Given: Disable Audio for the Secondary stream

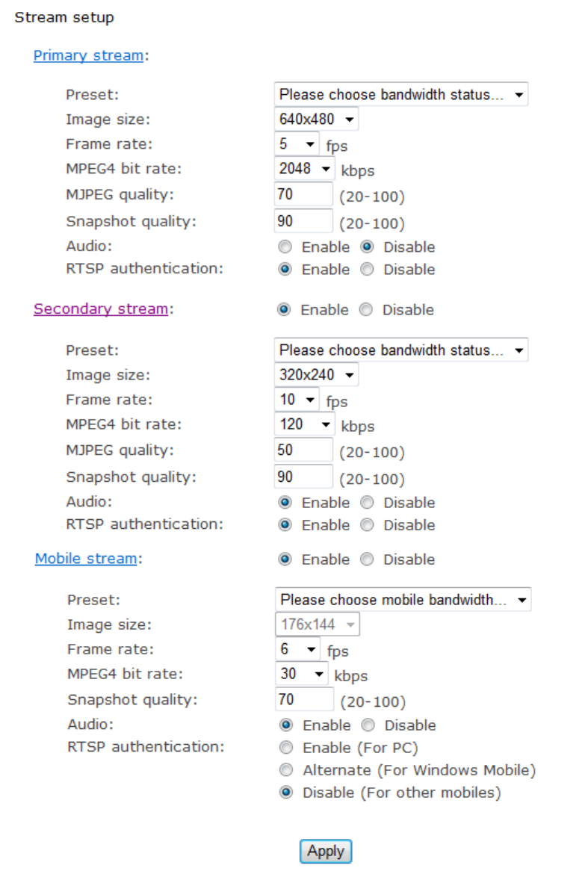Looking at the screenshot, I should [x=366, y=503].
